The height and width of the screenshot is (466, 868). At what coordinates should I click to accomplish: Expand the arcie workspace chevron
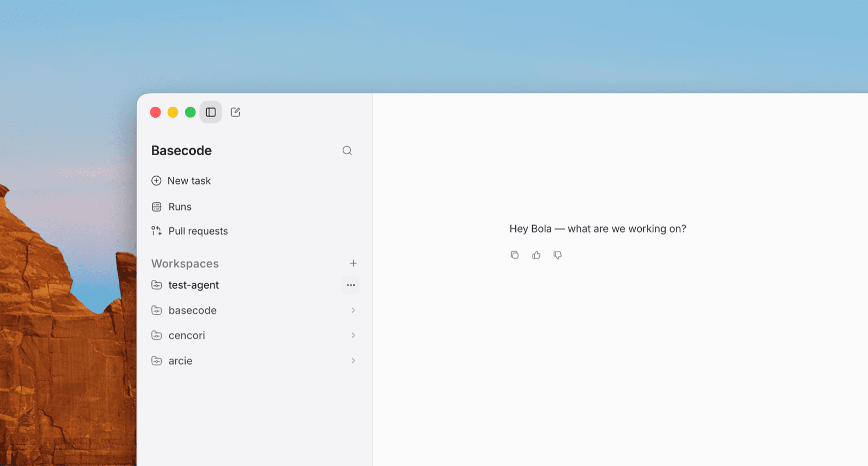click(x=353, y=361)
